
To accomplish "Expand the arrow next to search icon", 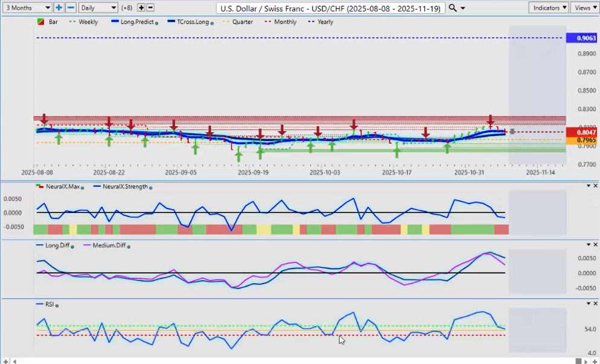I will pyautogui.click(x=463, y=8).
